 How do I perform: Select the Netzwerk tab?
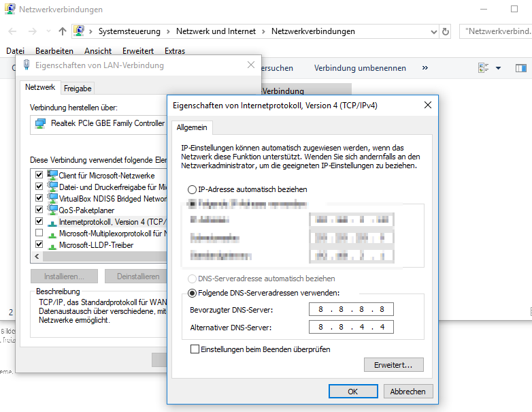[x=40, y=87]
